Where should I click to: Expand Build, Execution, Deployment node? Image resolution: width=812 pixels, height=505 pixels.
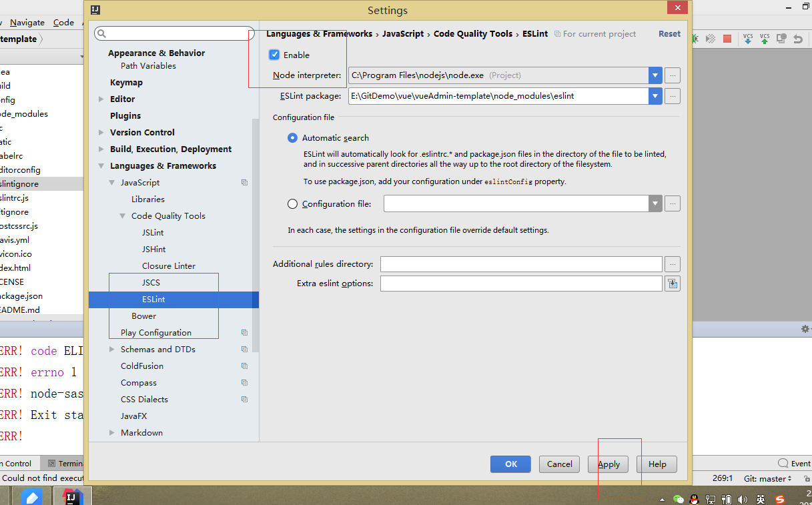click(x=101, y=149)
